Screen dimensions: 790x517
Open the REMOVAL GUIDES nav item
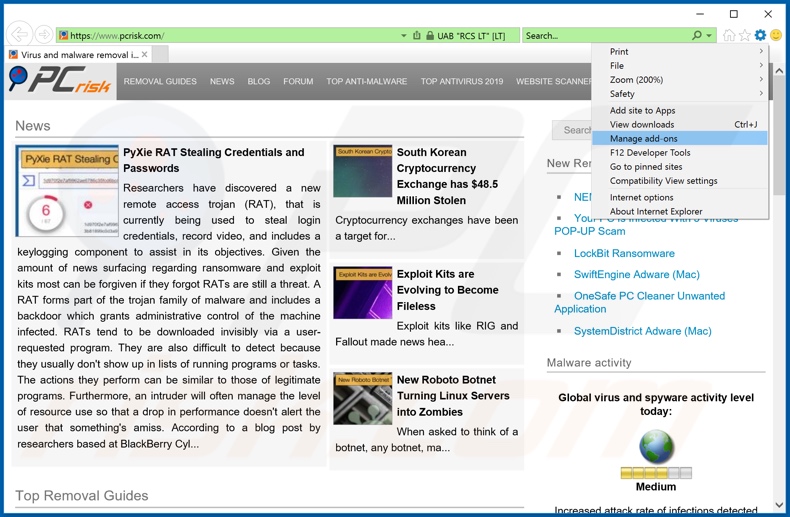coord(160,81)
